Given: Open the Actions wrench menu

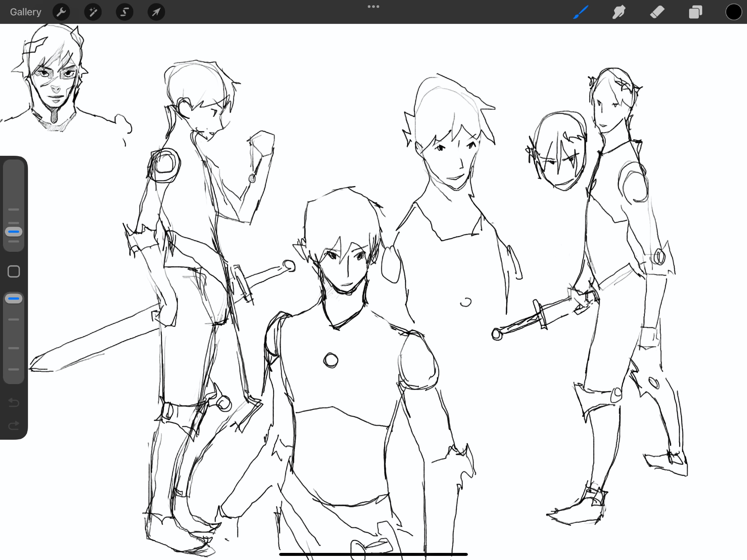Looking at the screenshot, I should coord(61,12).
